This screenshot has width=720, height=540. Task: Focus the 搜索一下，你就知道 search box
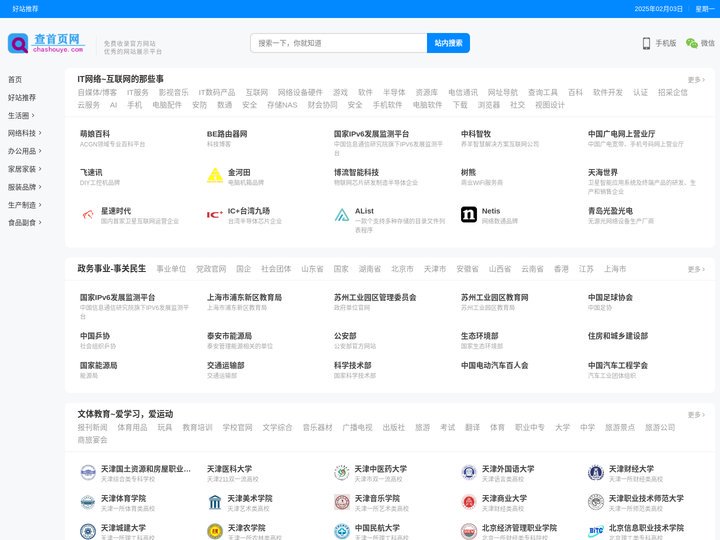pyautogui.click(x=338, y=43)
